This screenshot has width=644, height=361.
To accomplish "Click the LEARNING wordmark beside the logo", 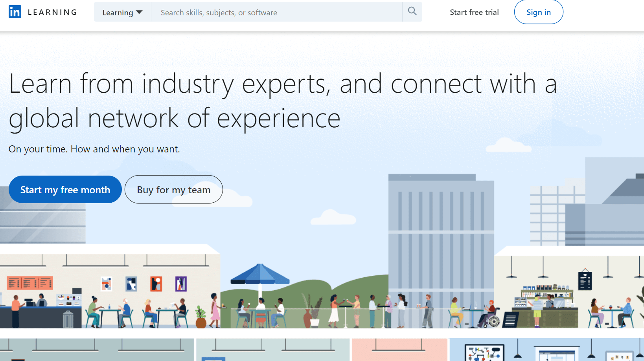I will point(52,12).
